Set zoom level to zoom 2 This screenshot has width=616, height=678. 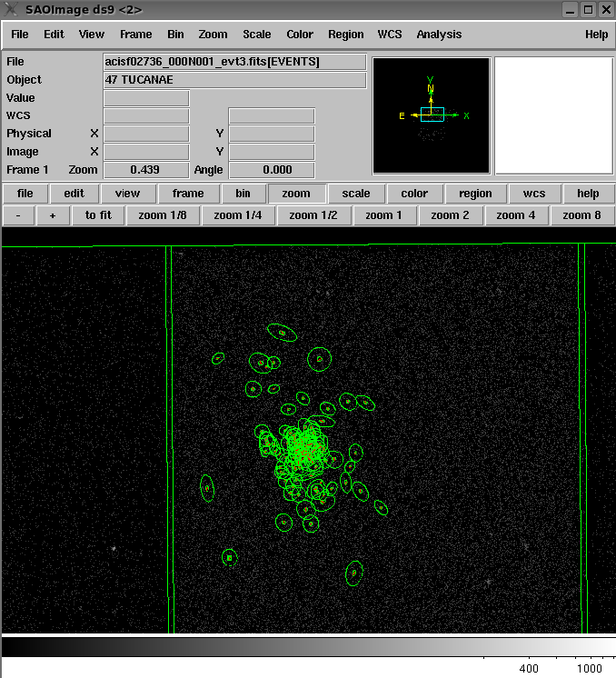451,215
